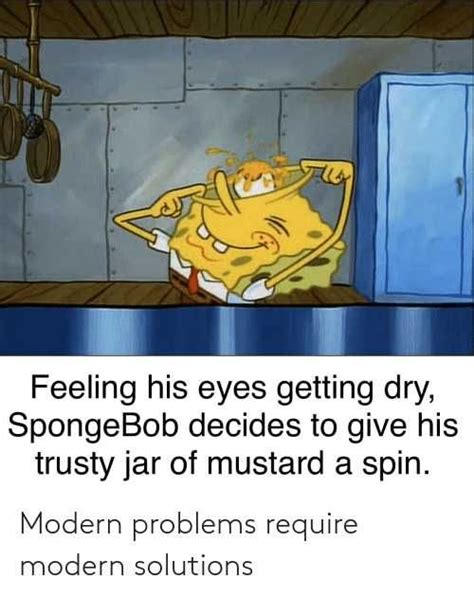
Task: Click the SpongeBob meme image
Action: (x=237, y=178)
